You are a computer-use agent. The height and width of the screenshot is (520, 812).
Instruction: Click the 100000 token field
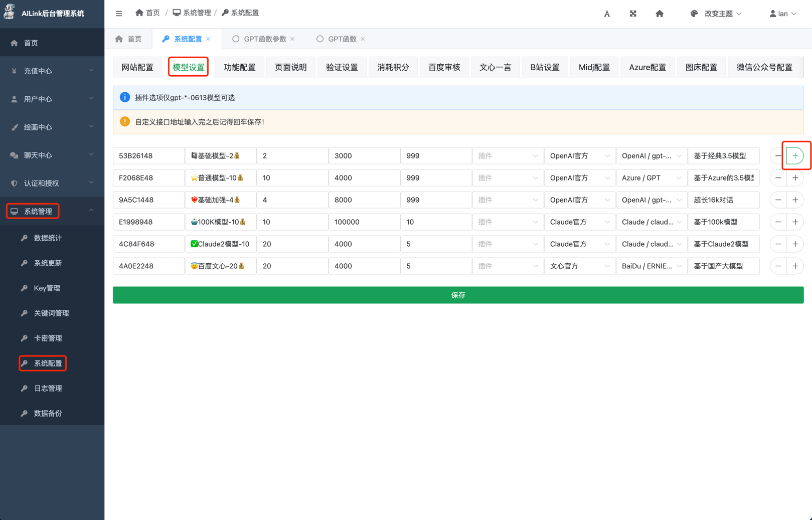(x=364, y=222)
